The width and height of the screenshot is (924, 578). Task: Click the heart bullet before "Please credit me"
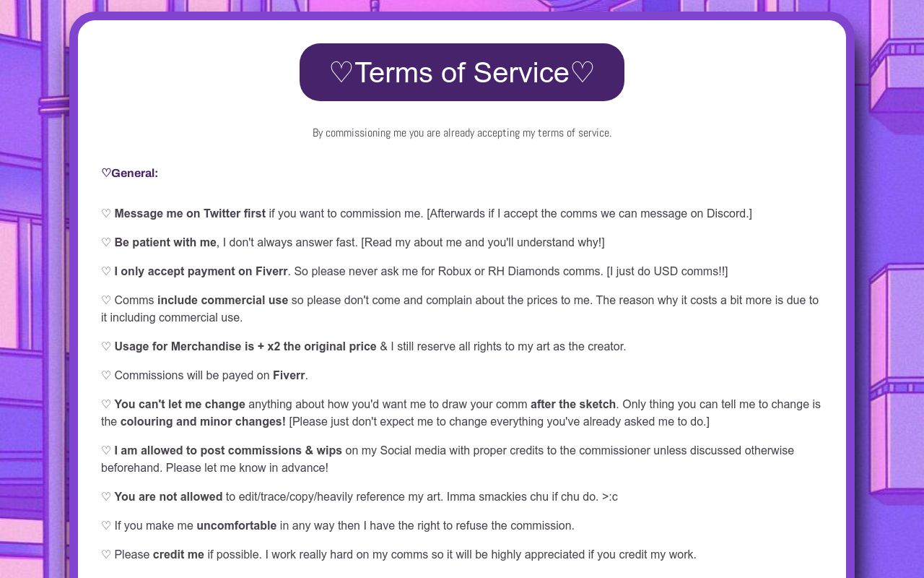pos(106,554)
